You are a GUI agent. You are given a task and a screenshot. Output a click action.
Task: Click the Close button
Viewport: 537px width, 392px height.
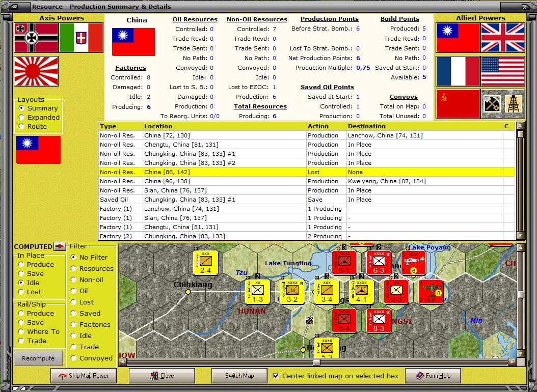[162, 376]
